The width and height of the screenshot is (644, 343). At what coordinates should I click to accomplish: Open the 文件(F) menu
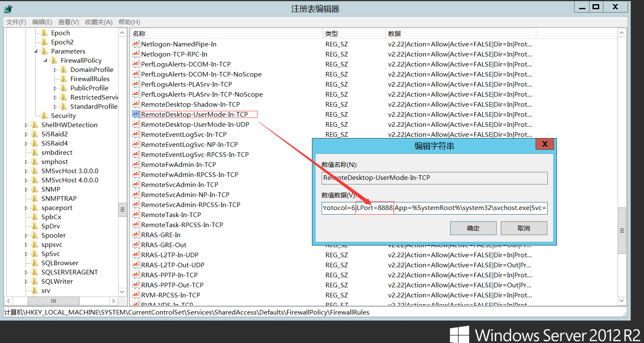[x=16, y=22]
